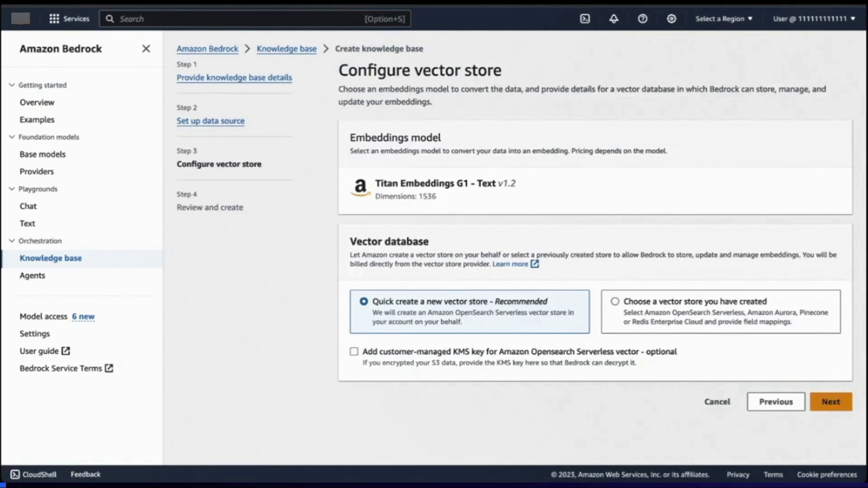Viewport: 868px width, 488px height.
Task: Click the User guide external link icon
Action: 66,351
